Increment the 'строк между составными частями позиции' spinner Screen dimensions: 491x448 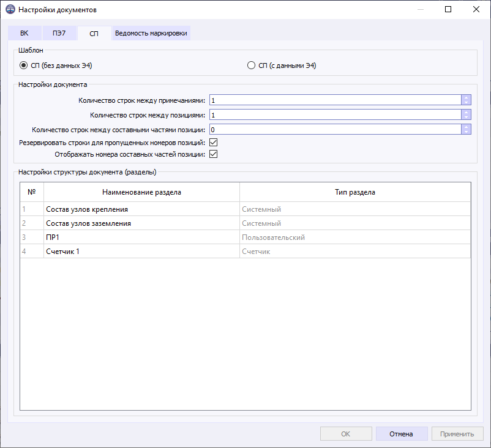point(466,127)
